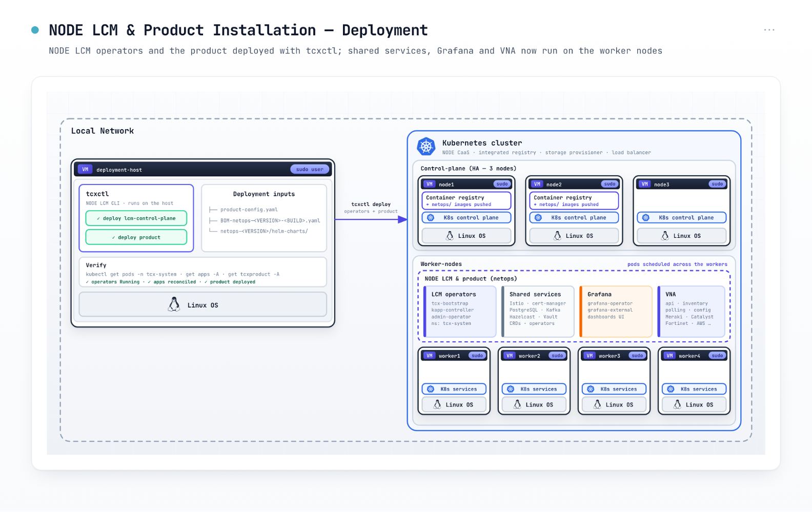Image resolution: width=812 pixels, height=512 pixels.
Task: Click the 'deploy product' button
Action: [x=136, y=237]
